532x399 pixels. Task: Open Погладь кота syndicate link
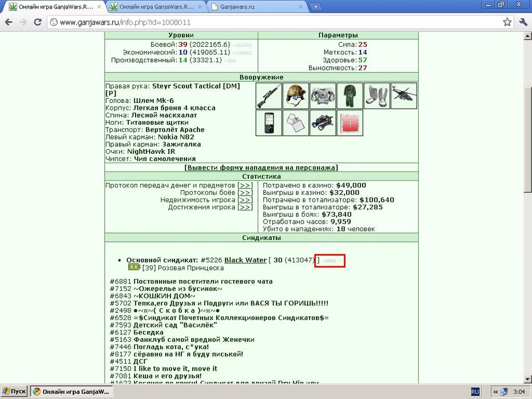pyautogui.click(x=171, y=347)
